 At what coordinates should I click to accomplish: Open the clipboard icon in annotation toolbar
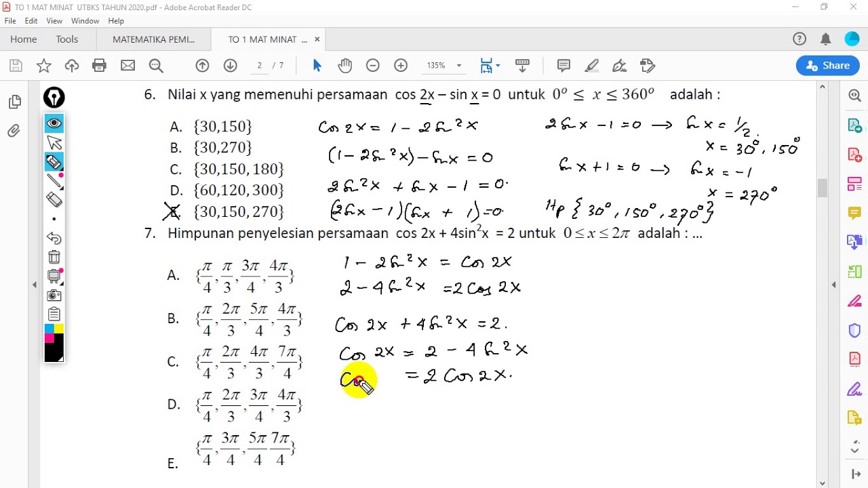click(x=54, y=314)
